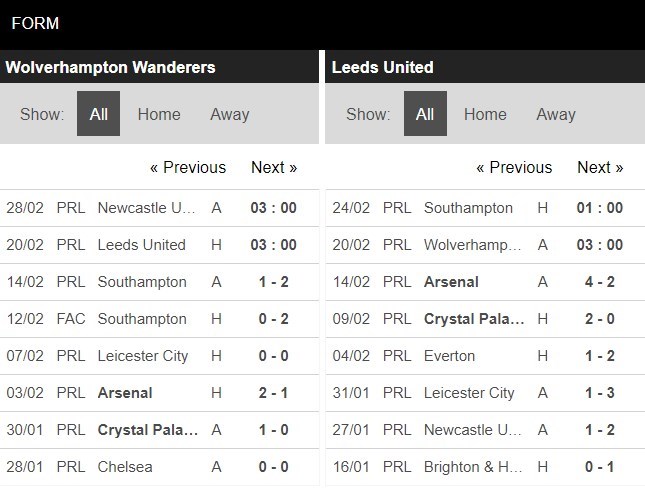Open Leeds' Southampton match on 24/02
645x500 pixels.
click(468, 208)
